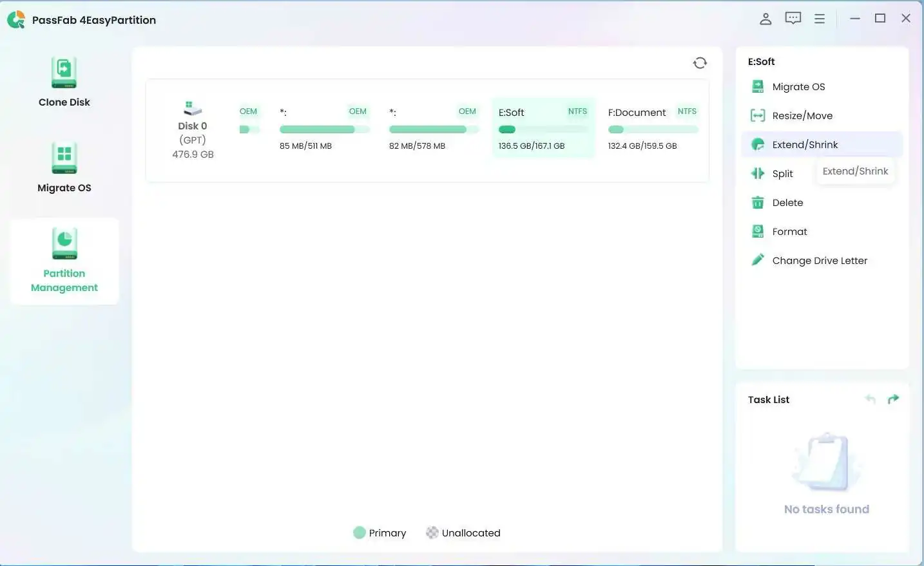Click the Extend/Shrink pie icon
The height and width of the screenshot is (566, 924).
click(758, 144)
